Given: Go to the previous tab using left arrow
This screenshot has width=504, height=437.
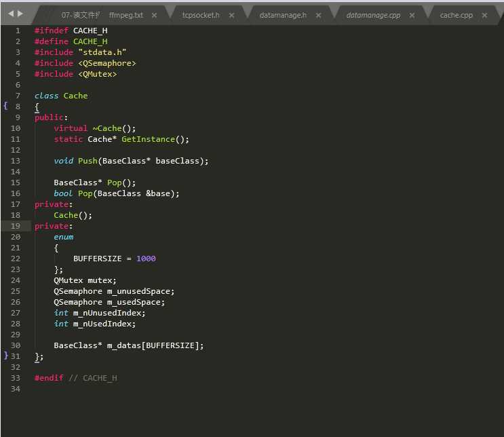Looking at the screenshot, I should point(11,14).
